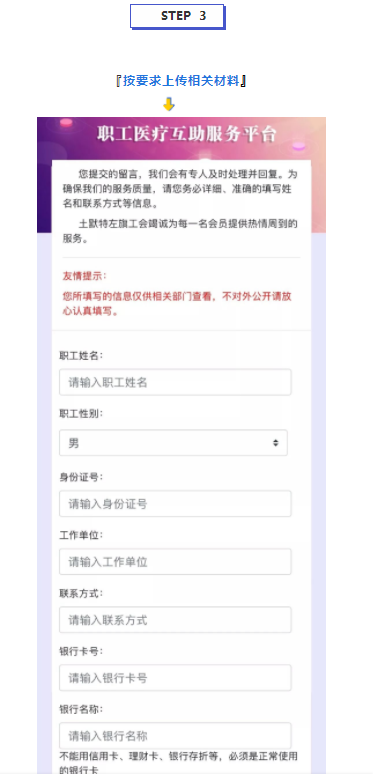Open the 职工性别 dropdown showing 男
Screen dimensions: 373x774
coord(173,443)
